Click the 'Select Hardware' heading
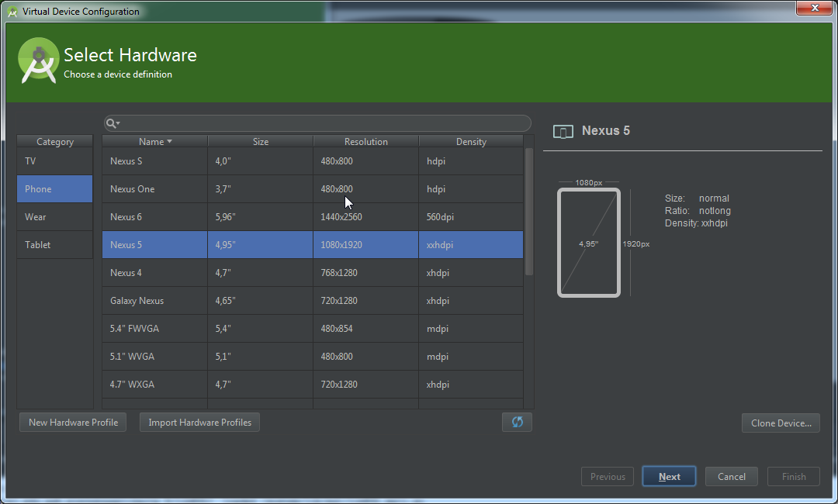This screenshot has width=838, height=504. click(130, 55)
